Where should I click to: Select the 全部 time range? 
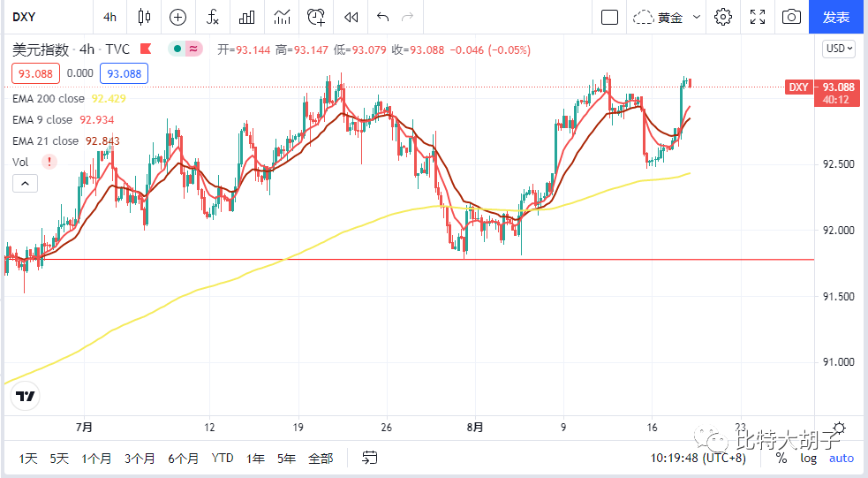tap(321, 459)
